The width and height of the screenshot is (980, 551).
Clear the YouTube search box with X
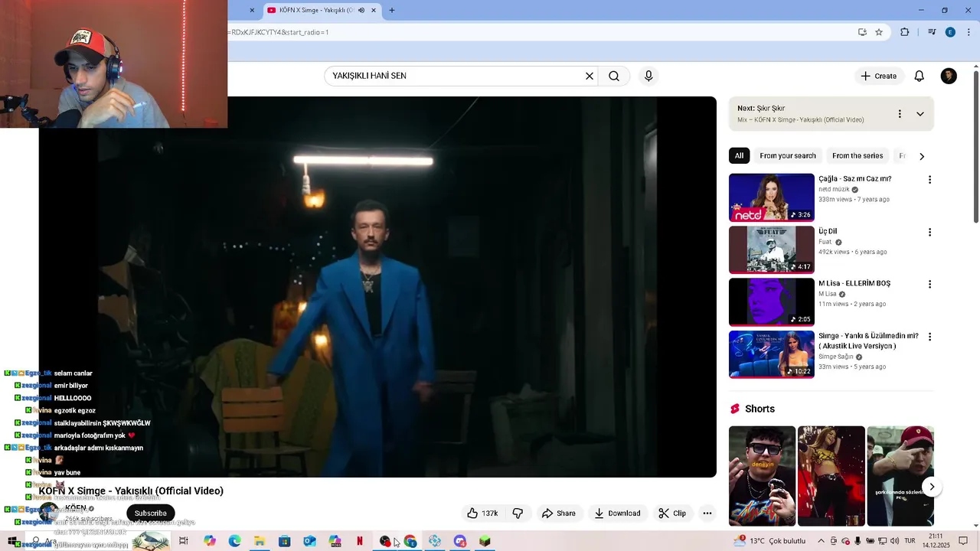point(590,76)
